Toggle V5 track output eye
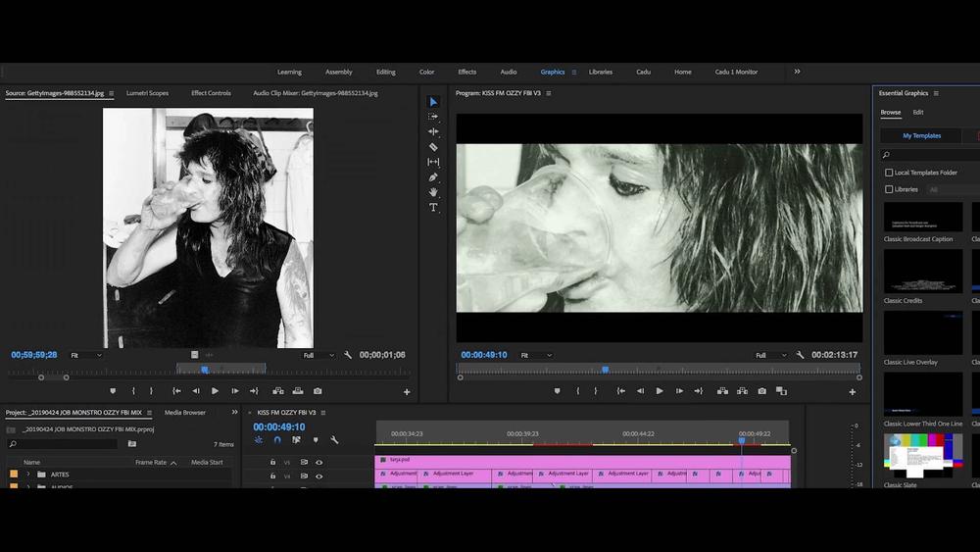The image size is (980, 552). 318,462
